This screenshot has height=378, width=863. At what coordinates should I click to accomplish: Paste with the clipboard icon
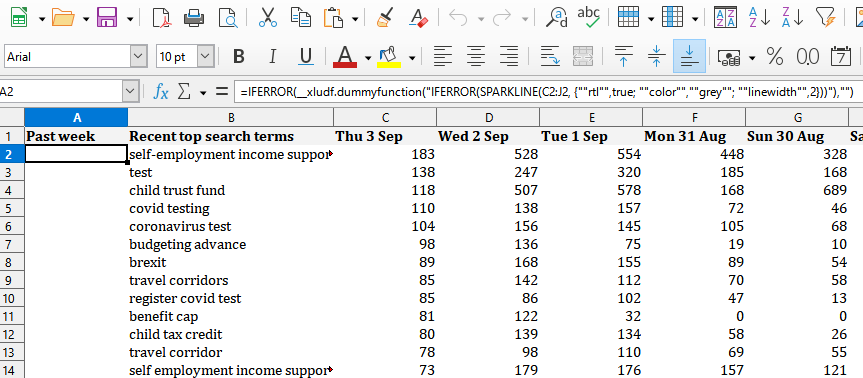pos(334,18)
